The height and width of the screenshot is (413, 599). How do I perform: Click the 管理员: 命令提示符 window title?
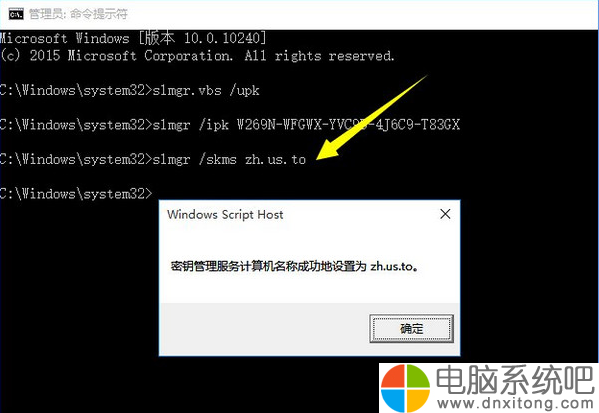[x=78, y=14]
